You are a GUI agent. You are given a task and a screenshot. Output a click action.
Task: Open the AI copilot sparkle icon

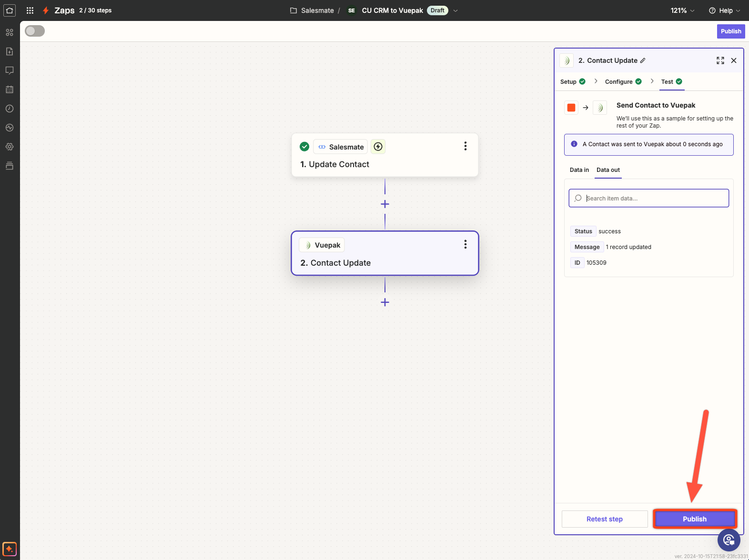(x=10, y=549)
